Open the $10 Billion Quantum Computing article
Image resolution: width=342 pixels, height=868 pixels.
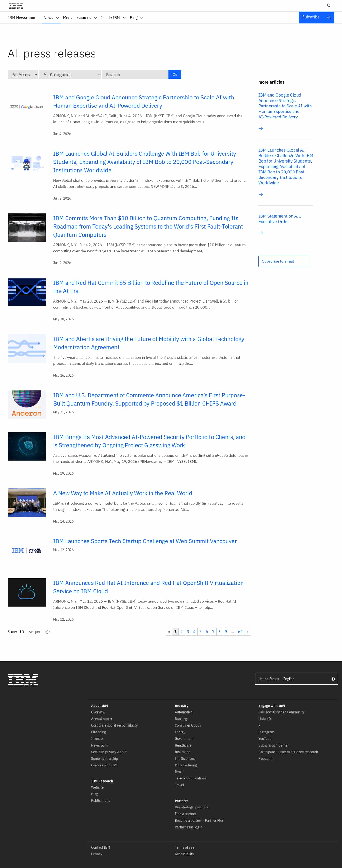pos(148,226)
